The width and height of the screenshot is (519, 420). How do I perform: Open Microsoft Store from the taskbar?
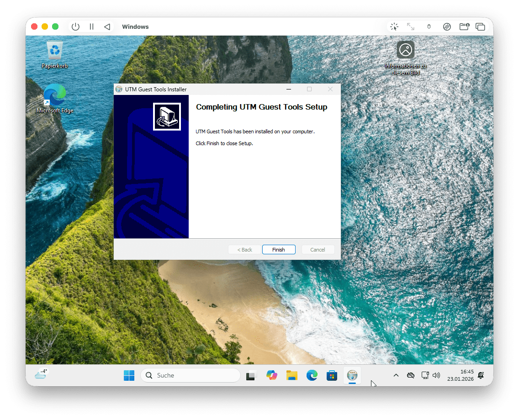332,375
